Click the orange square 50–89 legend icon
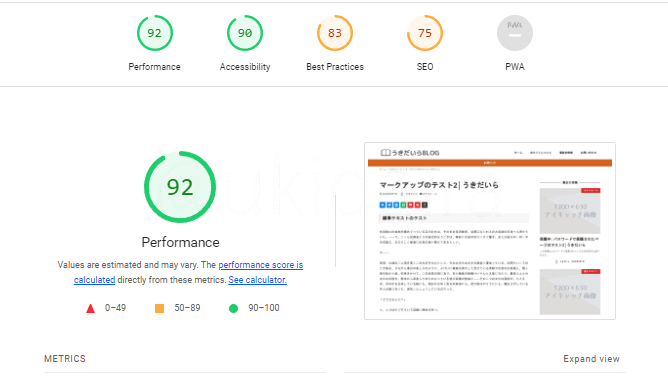The height and width of the screenshot is (376, 668). point(159,308)
